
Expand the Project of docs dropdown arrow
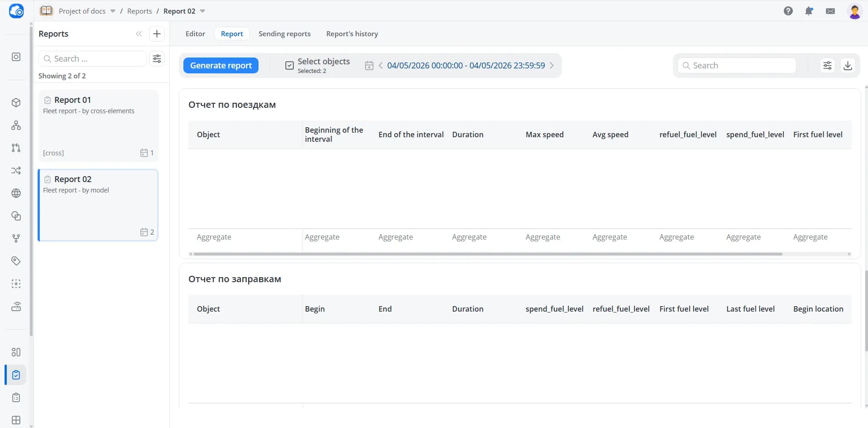[x=113, y=11]
